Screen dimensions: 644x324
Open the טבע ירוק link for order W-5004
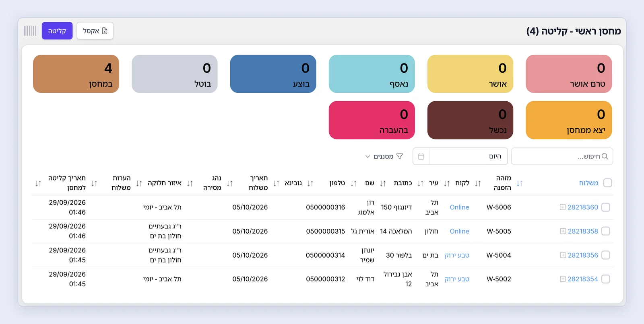(x=457, y=255)
